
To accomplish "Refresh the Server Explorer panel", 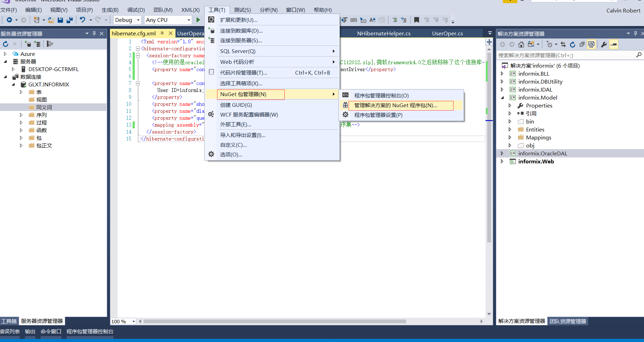I will 6,44.
